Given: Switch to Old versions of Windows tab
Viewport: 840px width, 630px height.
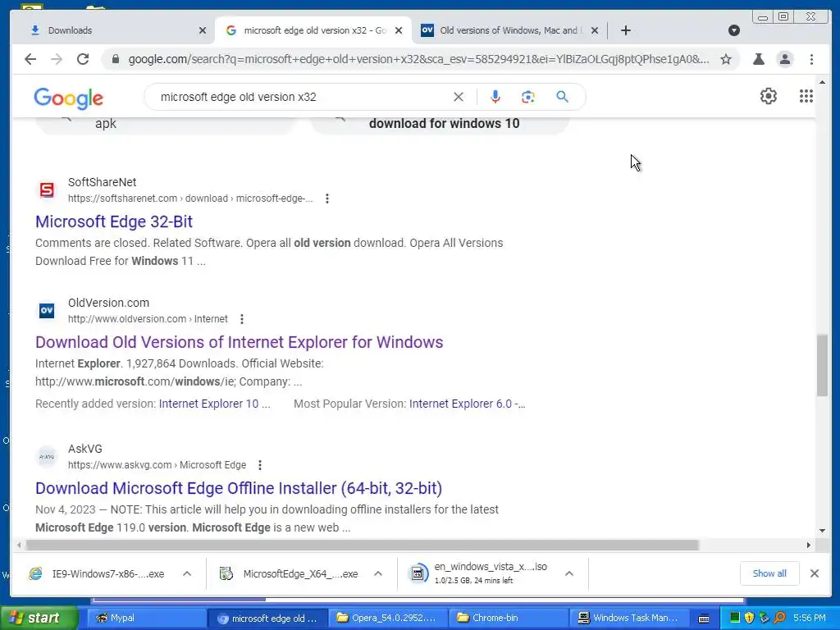Looking at the screenshot, I should tap(507, 30).
